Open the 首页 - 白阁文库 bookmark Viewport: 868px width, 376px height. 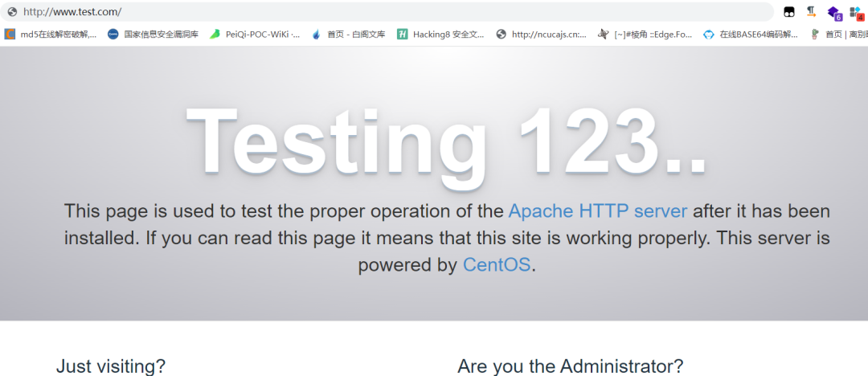tap(349, 35)
